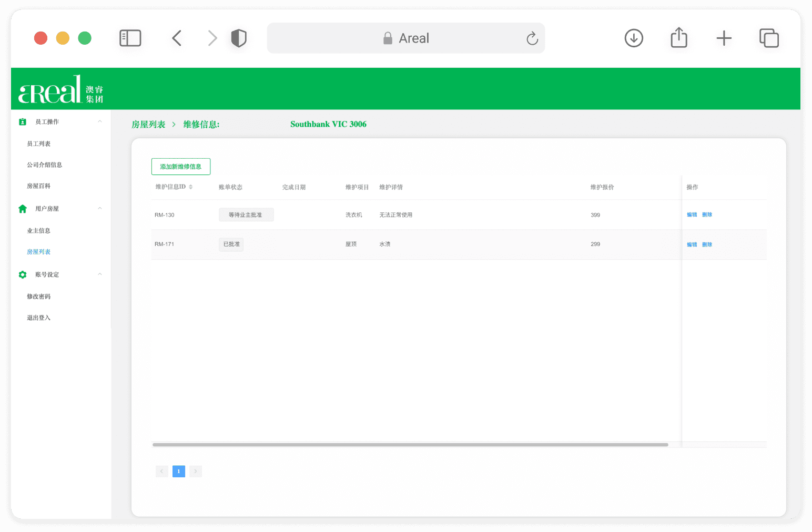This screenshot has height=532, width=812.
Task: Collapse the 账号设定 menu chevron
Action: (x=100, y=274)
